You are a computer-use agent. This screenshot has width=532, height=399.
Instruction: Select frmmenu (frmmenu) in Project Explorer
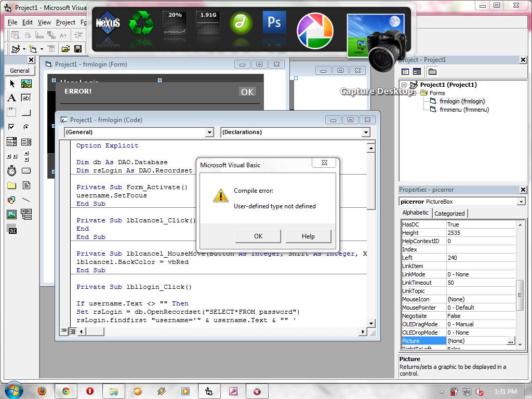click(x=464, y=110)
